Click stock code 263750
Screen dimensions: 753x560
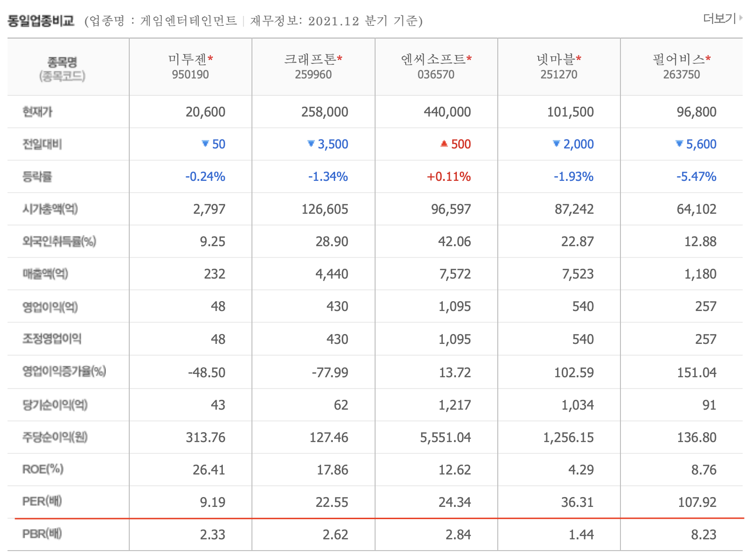[x=682, y=75]
